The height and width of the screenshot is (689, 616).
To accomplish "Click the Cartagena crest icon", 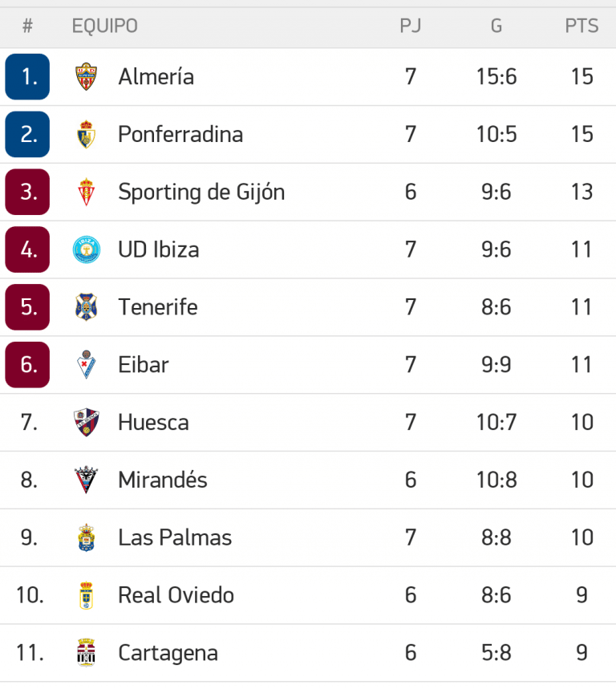I will coord(86,653).
